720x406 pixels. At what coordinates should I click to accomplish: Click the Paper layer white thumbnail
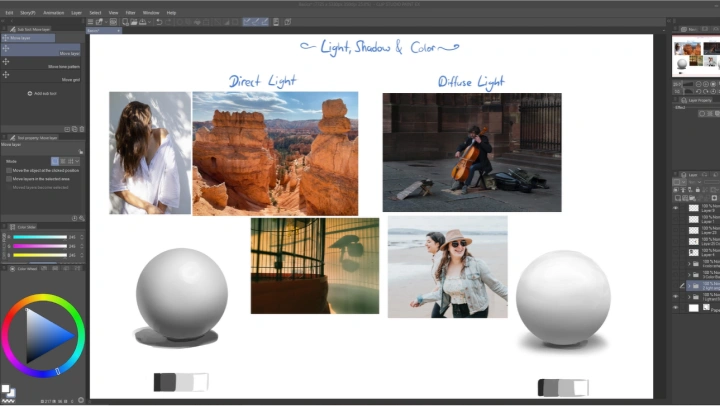[x=693, y=308]
